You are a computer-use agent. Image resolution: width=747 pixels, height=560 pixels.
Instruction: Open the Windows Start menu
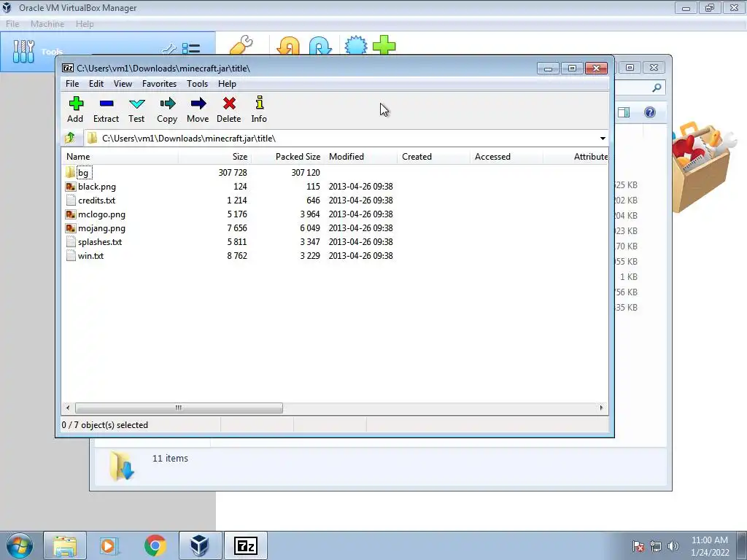(x=19, y=545)
